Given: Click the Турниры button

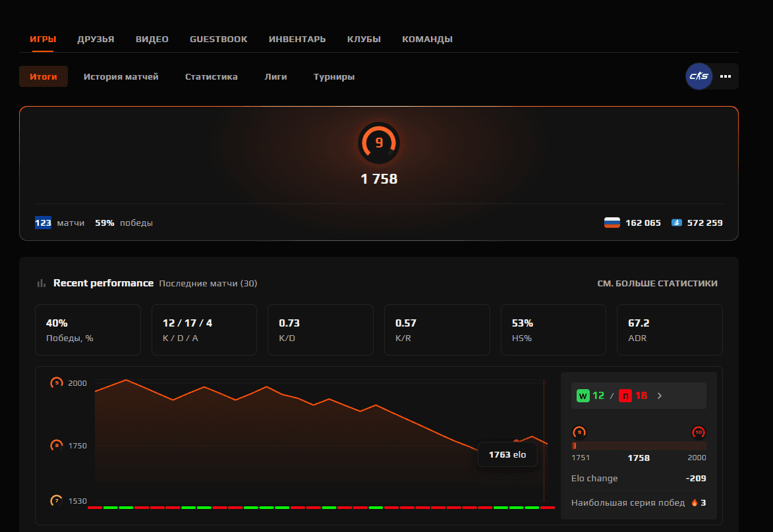Looking at the screenshot, I should 334,76.
